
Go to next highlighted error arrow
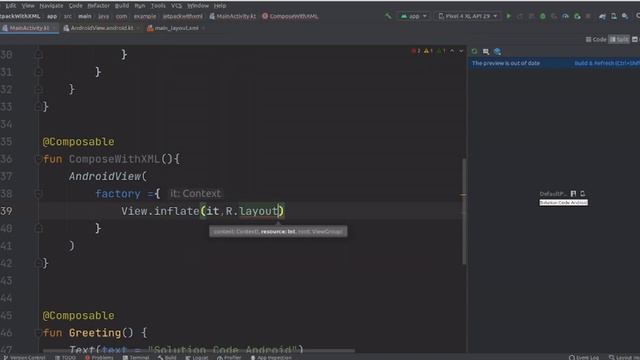click(461, 51)
